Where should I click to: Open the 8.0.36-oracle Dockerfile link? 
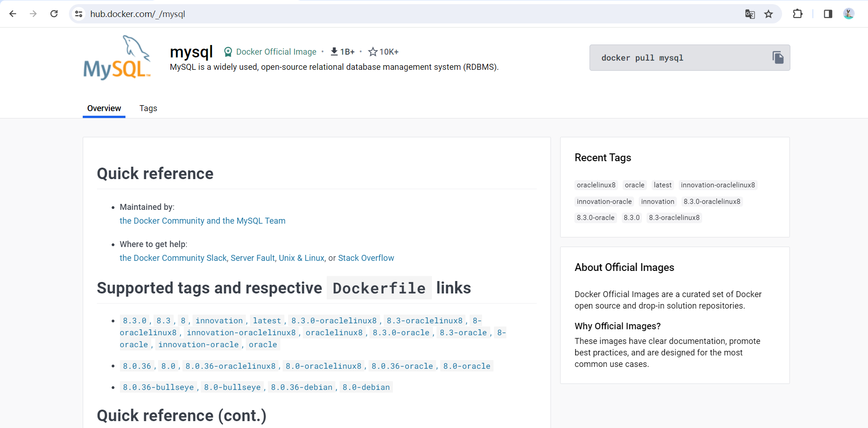pos(403,366)
